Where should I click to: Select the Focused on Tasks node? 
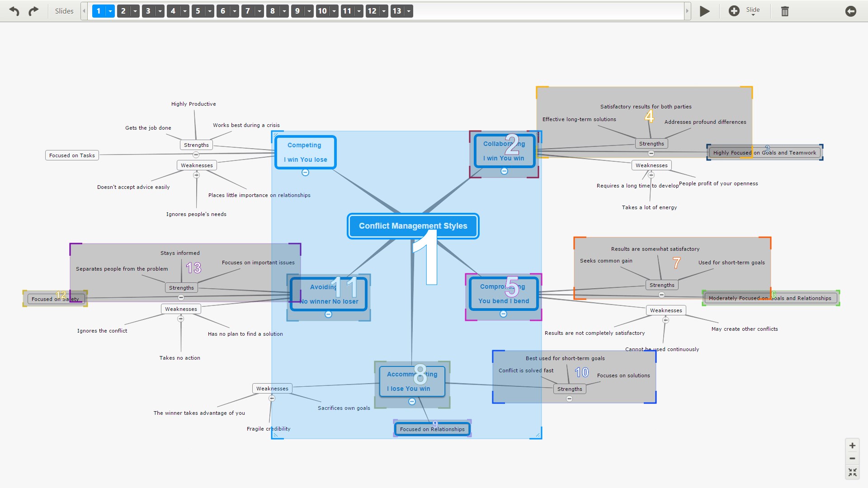click(x=72, y=155)
